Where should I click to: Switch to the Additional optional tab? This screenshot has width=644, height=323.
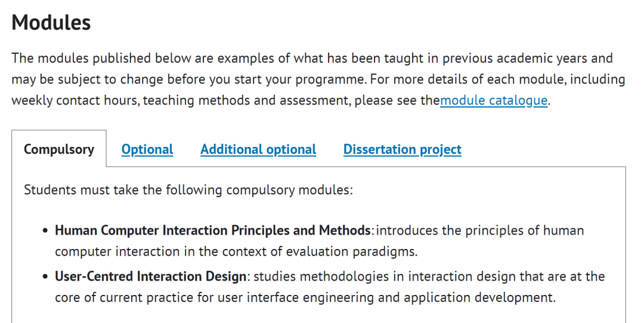point(258,149)
